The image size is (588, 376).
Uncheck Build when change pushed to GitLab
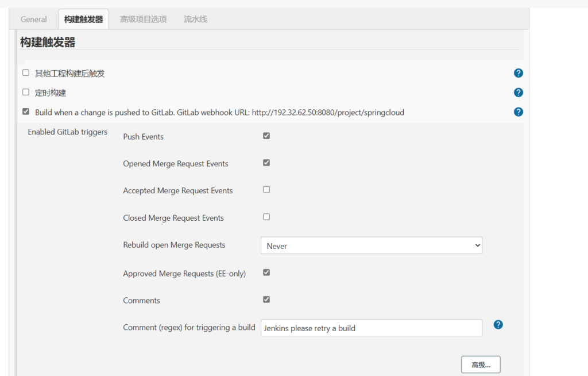tap(26, 112)
